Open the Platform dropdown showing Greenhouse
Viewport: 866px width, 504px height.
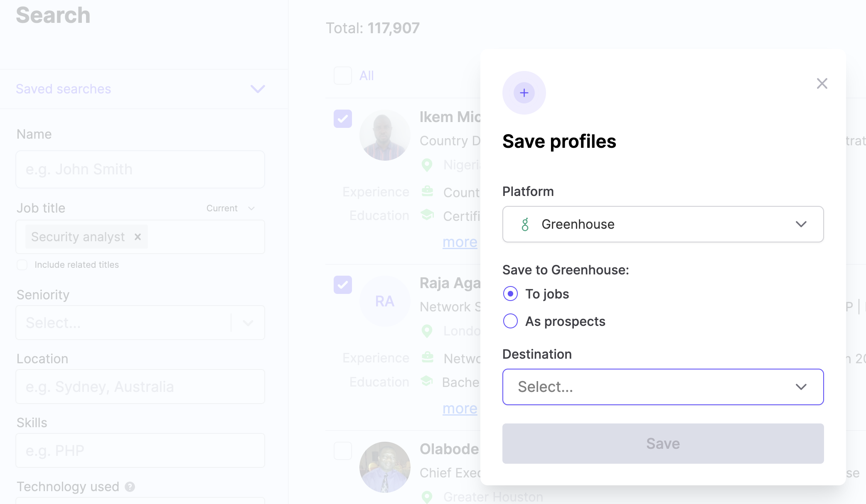coord(663,224)
